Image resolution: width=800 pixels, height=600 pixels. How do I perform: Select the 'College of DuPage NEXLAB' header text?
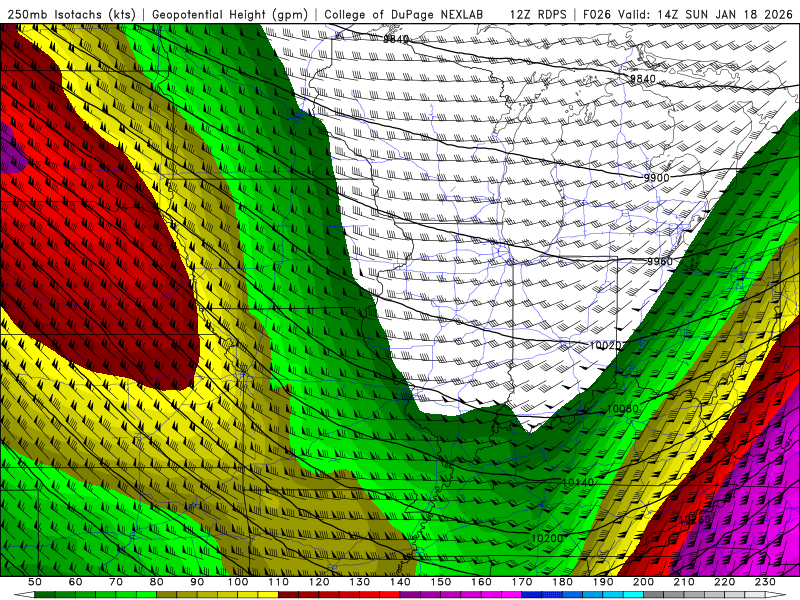coord(404,14)
